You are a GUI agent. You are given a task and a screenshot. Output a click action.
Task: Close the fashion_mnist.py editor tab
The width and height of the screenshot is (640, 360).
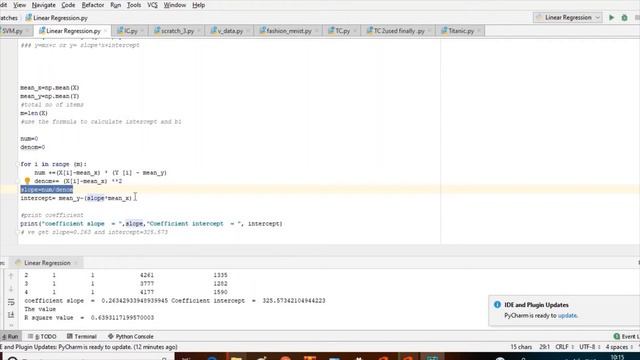[316, 31]
